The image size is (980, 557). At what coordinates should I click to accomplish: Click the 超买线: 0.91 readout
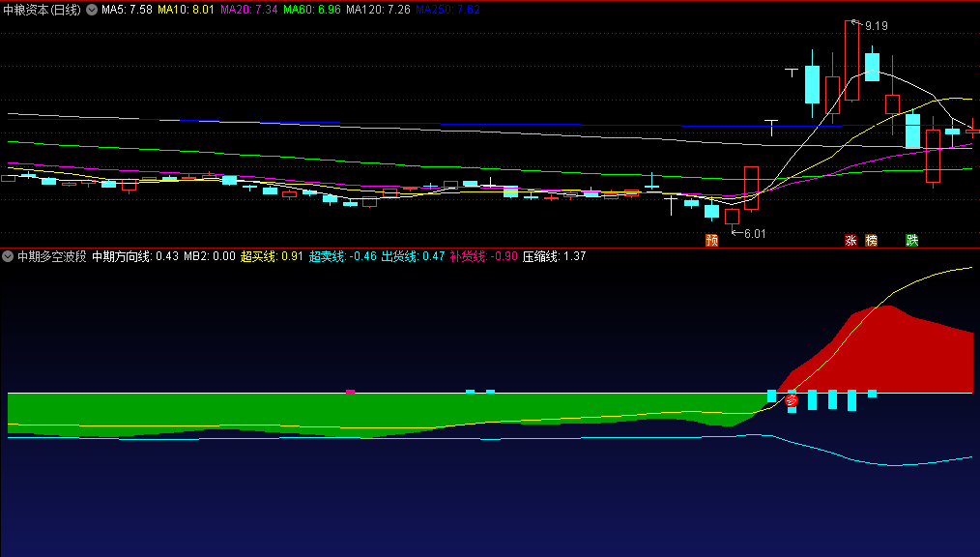[x=272, y=256]
